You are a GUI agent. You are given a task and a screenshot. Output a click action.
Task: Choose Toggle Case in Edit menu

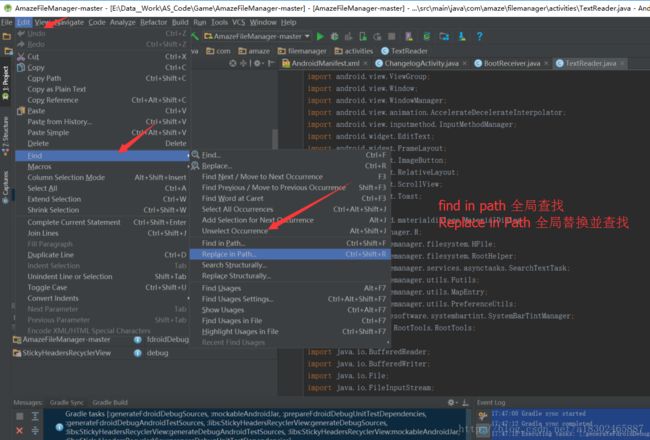pos(102,287)
